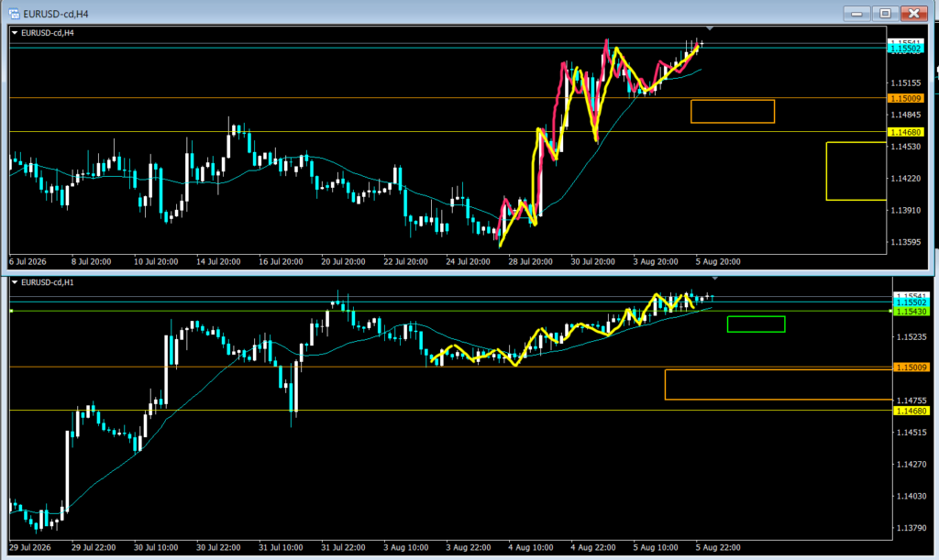Screen dimensions: 939x560
Task: Select green 1.15430 price label on H1 chart
Action: click(x=911, y=312)
